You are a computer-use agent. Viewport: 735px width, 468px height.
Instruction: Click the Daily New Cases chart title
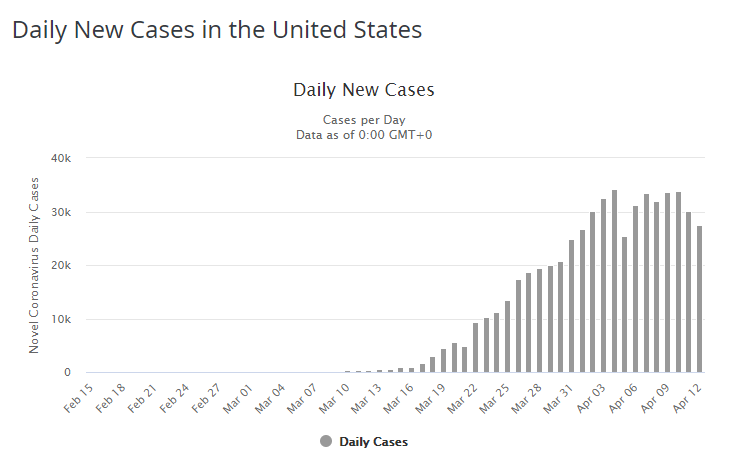click(x=364, y=90)
